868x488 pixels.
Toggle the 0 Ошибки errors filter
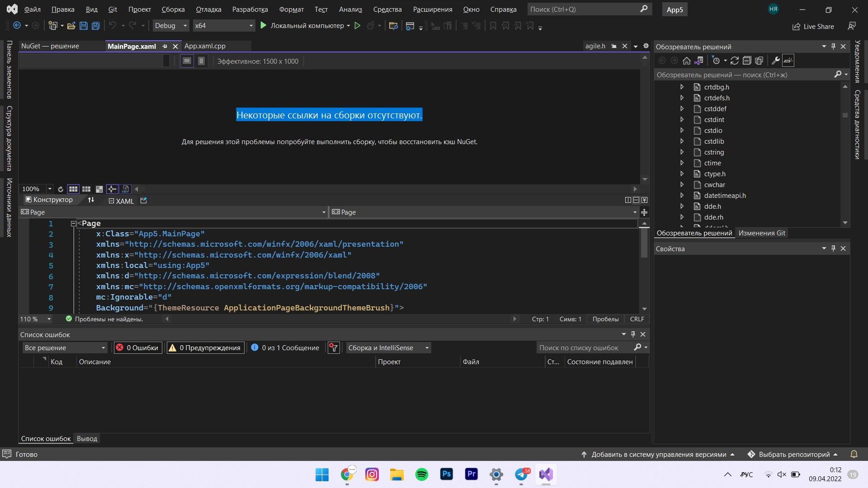tap(138, 347)
